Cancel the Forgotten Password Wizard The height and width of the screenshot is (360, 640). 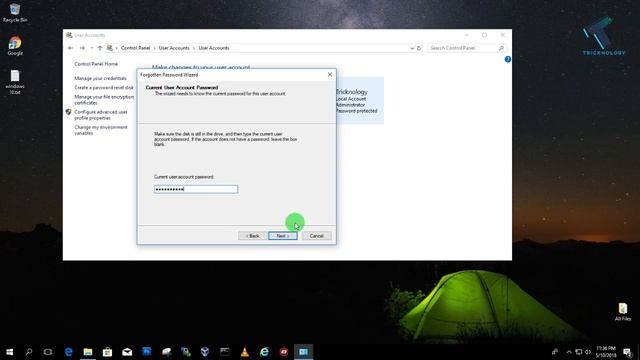tap(316, 236)
